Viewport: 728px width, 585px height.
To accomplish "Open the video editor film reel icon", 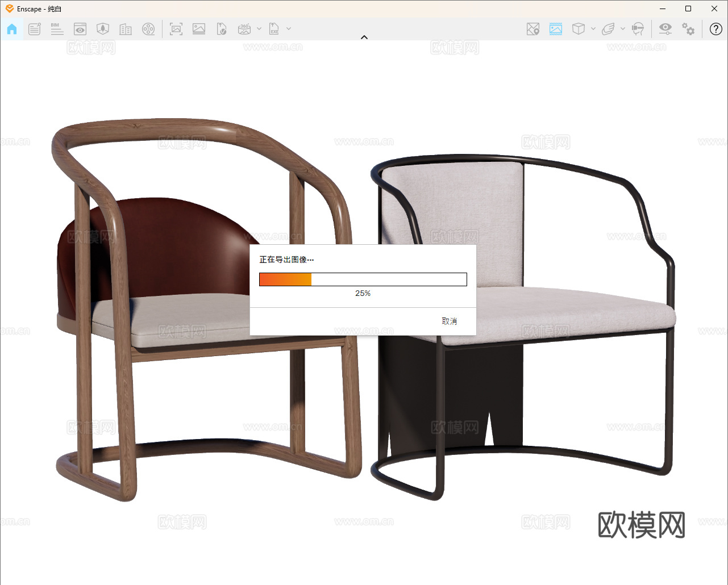I will 148,29.
